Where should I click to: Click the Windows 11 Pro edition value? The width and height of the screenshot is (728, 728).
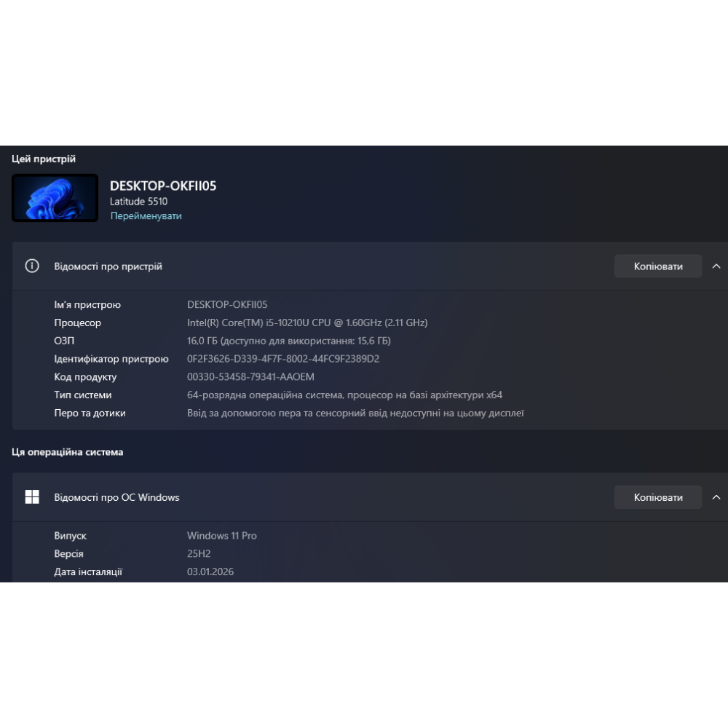click(222, 536)
